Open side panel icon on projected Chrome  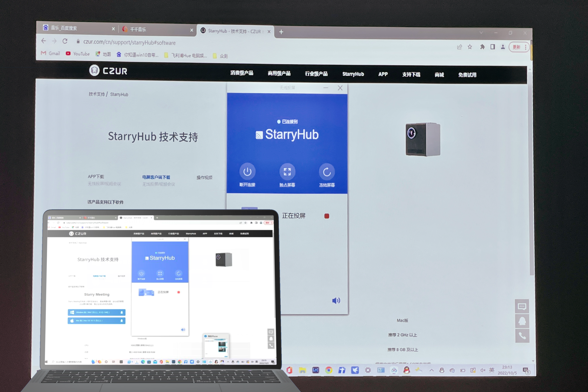tap(493, 47)
